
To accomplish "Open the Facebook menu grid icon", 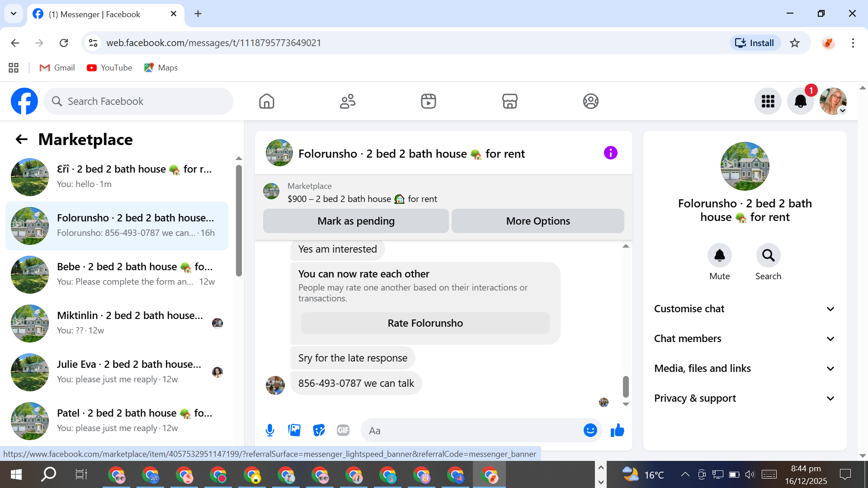I will click(768, 101).
